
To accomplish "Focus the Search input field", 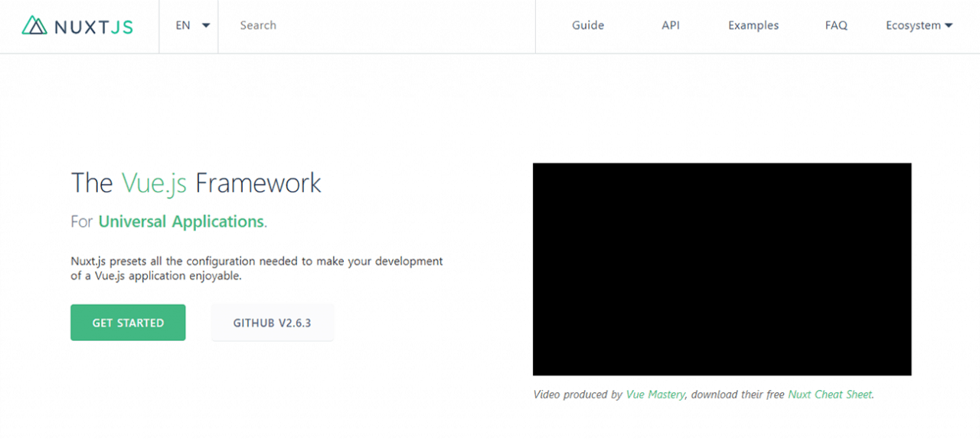I will point(377,25).
